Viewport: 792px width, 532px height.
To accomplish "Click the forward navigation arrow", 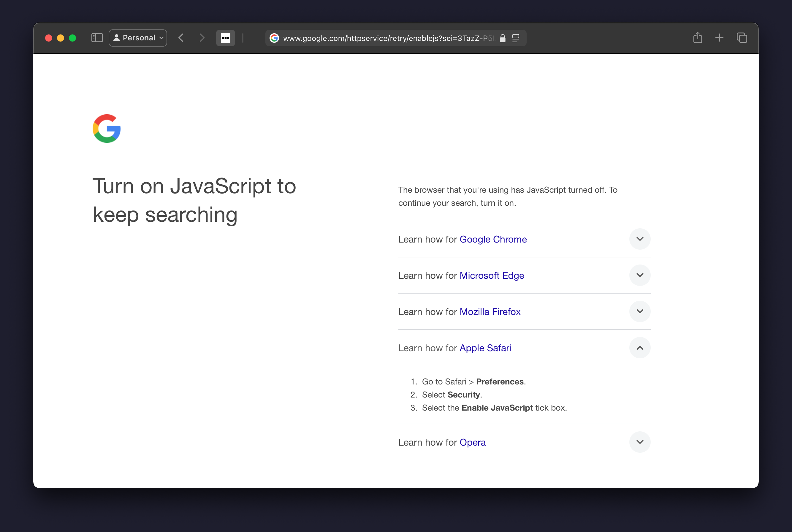I will 202,38.
